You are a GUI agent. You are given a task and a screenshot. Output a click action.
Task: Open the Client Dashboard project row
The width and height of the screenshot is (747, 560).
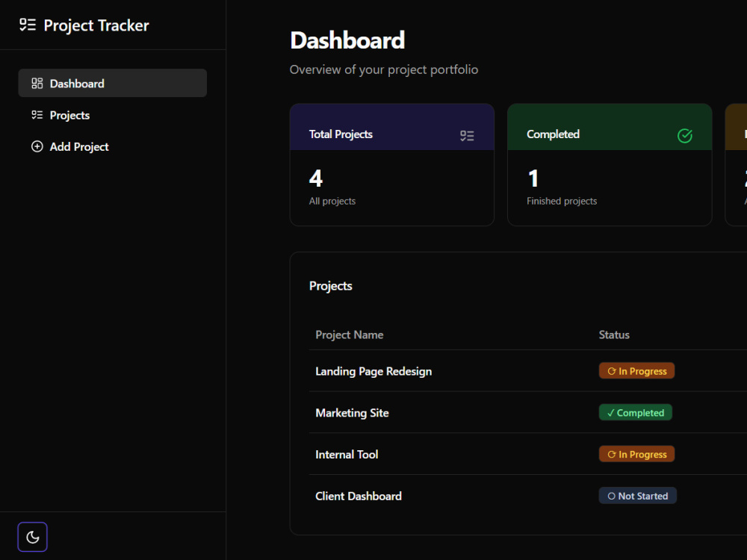point(528,496)
